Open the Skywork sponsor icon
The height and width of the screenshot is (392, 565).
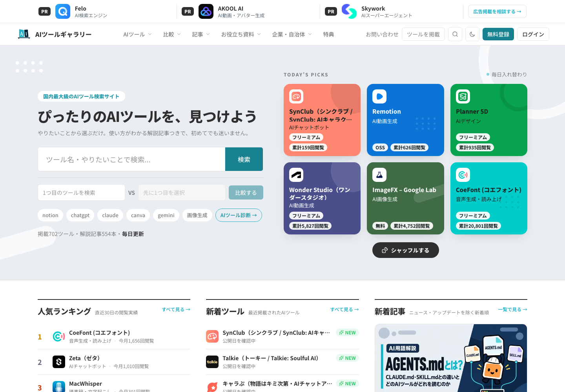[349, 11]
